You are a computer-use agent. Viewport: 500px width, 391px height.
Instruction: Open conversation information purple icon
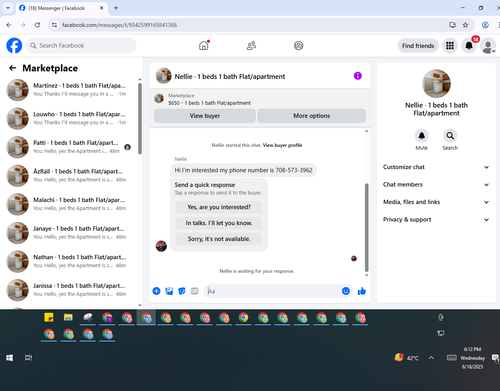pos(358,76)
